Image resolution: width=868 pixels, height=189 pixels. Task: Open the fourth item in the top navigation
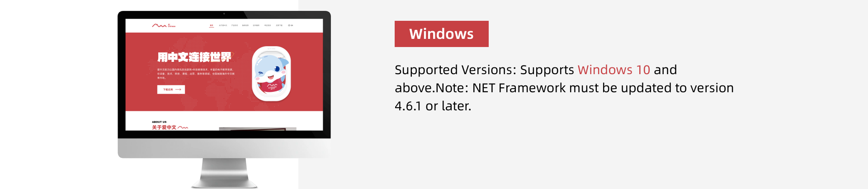tap(245, 25)
